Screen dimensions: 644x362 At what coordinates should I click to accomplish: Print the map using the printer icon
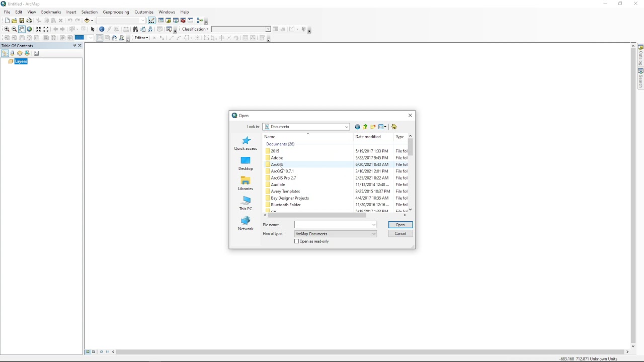click(x=29, y=21)
